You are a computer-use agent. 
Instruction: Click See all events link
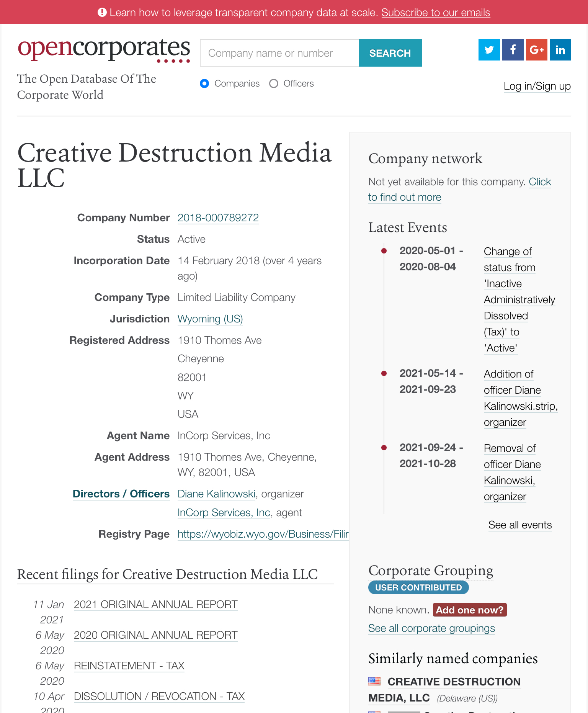pos(520,525)
